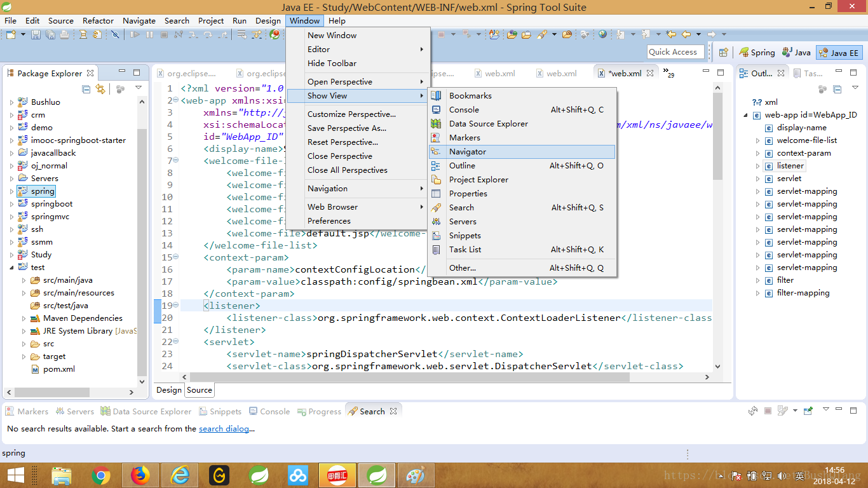Maximize the editor area
Screen dimensions: 868x488
[721, 72]
